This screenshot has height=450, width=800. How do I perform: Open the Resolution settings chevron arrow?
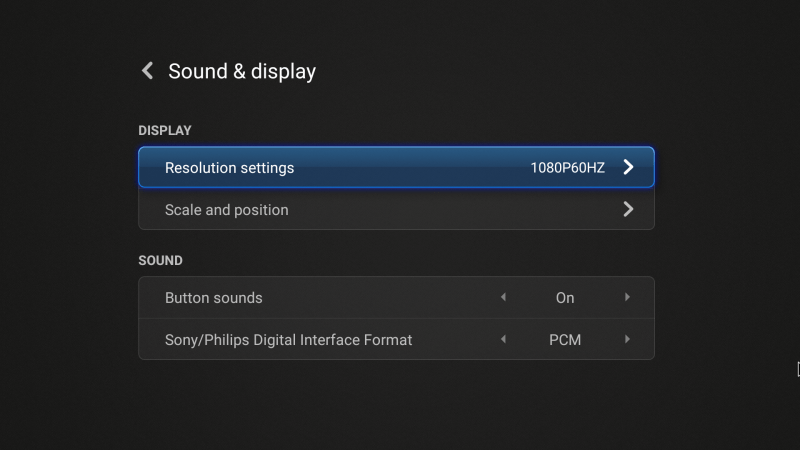pos(628,168)
